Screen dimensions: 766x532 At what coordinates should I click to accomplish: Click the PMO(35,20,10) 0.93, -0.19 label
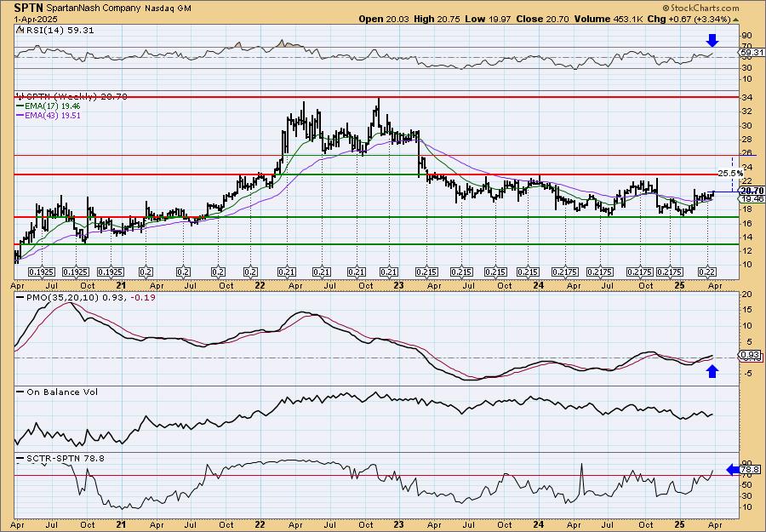(x=90, y=297)
